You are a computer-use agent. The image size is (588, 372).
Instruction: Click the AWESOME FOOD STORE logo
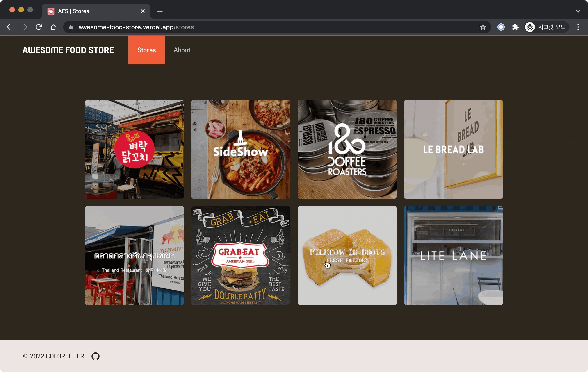[x=68, y=50]
